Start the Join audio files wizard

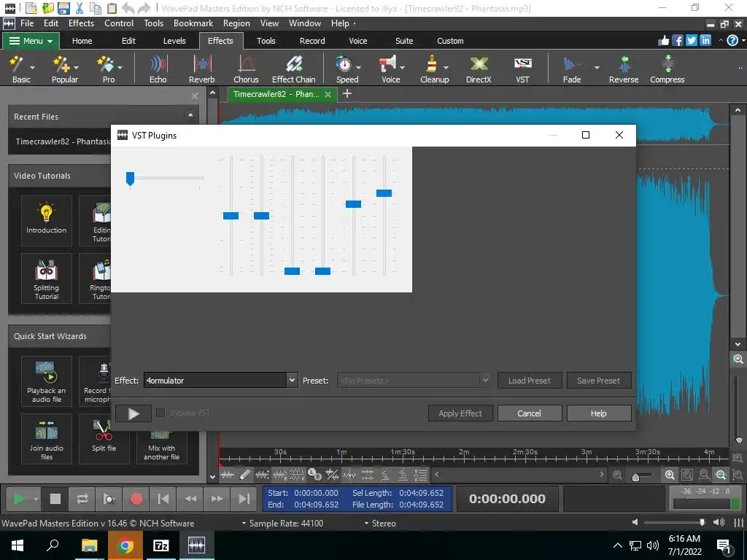[x=46, y=438]
